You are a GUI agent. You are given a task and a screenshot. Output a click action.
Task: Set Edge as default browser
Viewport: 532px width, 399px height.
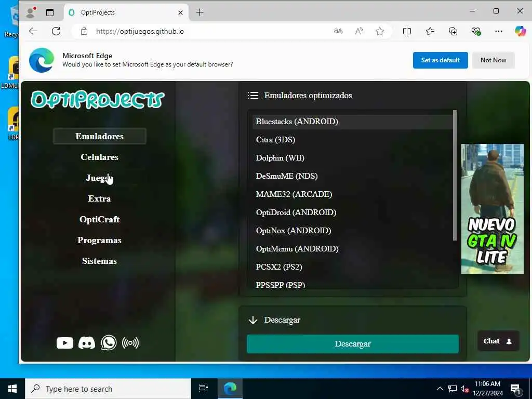(x=441, y=60)
